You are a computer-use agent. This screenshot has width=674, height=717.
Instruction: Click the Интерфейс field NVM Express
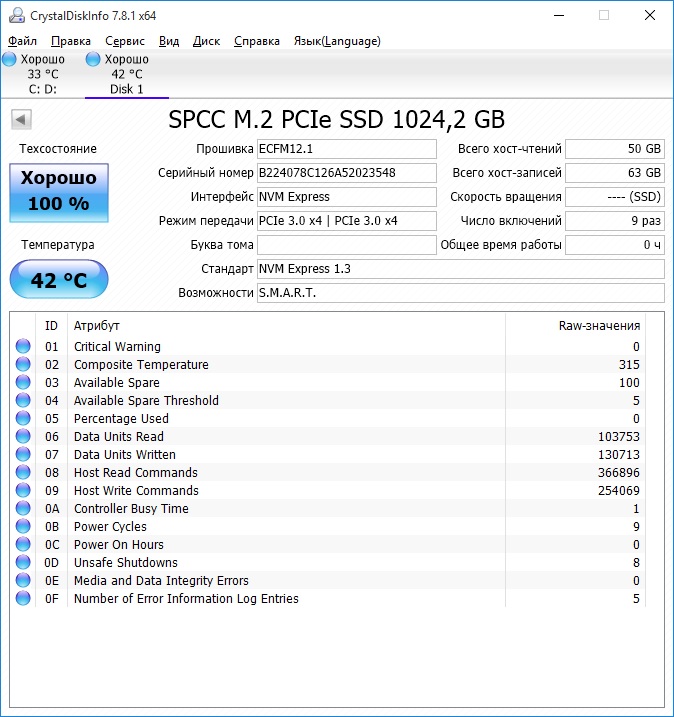pos(347,197)
